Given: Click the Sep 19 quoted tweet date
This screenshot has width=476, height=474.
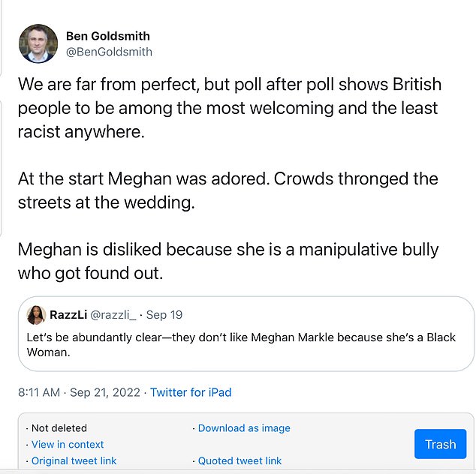Looking at the screenshot, I should 164,315.
